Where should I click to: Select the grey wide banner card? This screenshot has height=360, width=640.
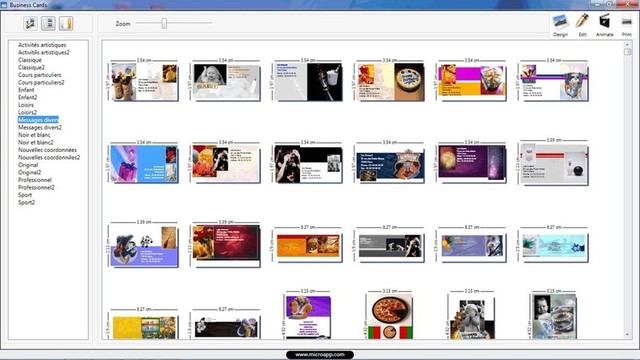click(390, 246)
